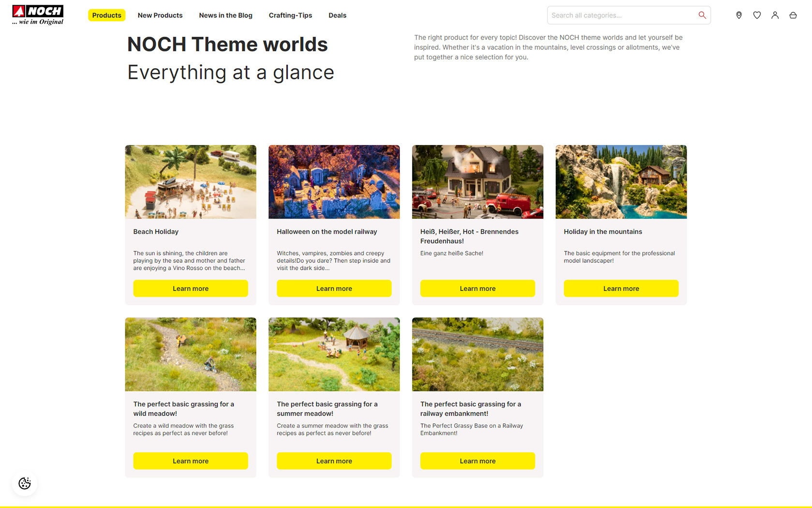Open the Deals menu
Screen dimensions: 812x508
point(338,15)
